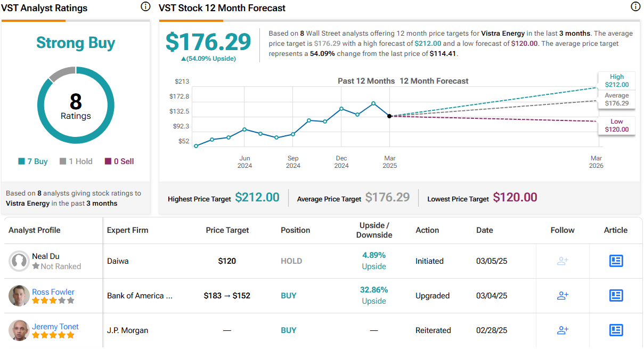Click info icon beside VST Analyst Ratings
Screen dimensions: 644x349
coord(145,7)
